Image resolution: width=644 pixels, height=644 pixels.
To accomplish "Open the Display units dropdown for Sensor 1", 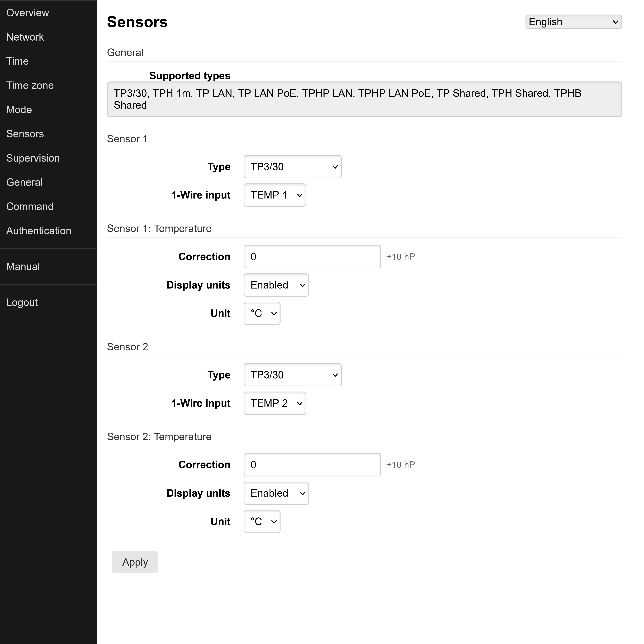I will 276,285.
